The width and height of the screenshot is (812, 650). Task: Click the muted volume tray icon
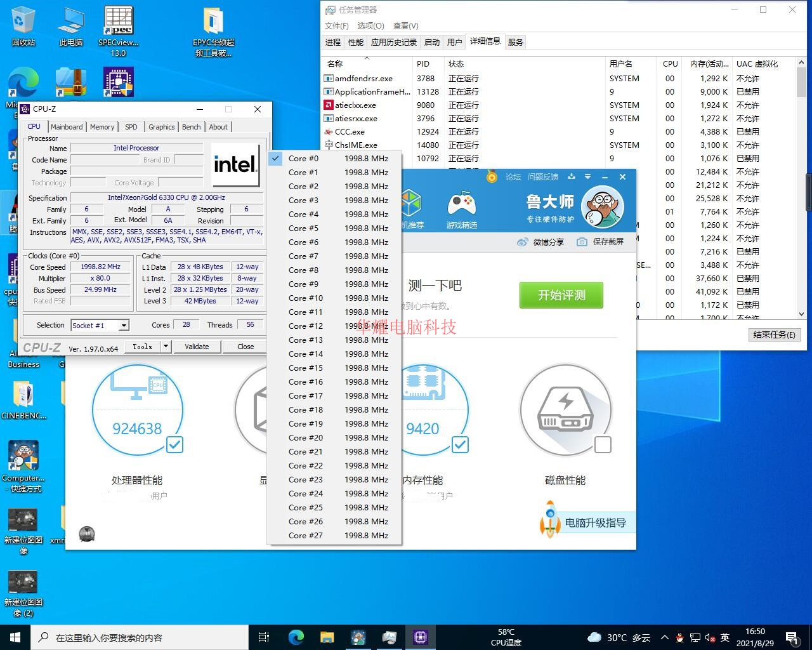pyautogui.click(x=710, y=637)
